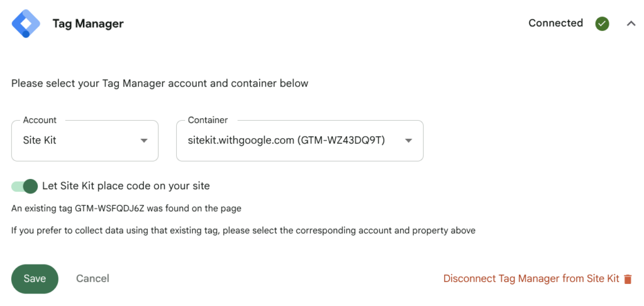The image size is (644, 306).
Task: Click the trash icon beside Disconnect
Action: [628, 279]
